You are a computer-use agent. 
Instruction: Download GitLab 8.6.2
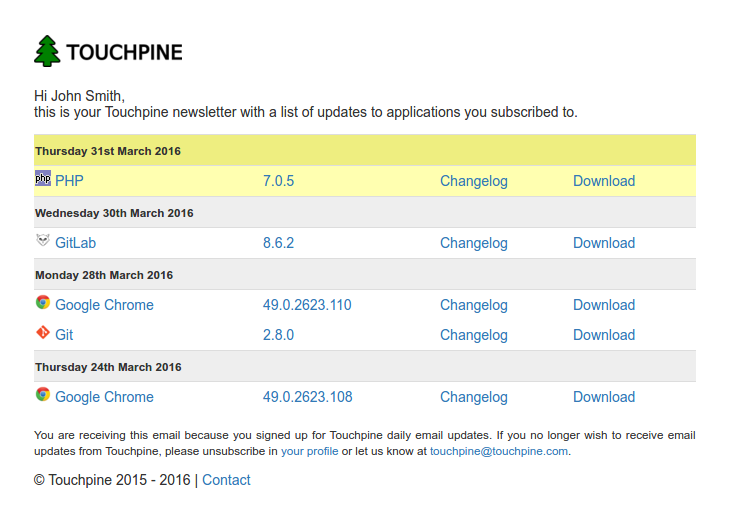[603, 243]
